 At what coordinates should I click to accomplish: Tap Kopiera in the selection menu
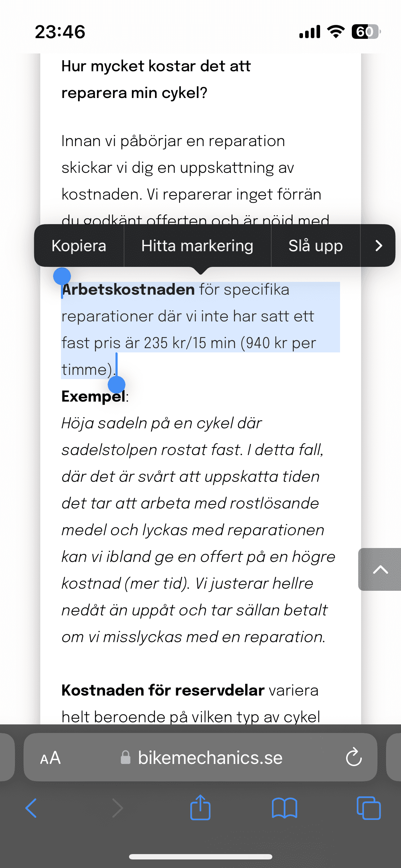click(79, 246)
